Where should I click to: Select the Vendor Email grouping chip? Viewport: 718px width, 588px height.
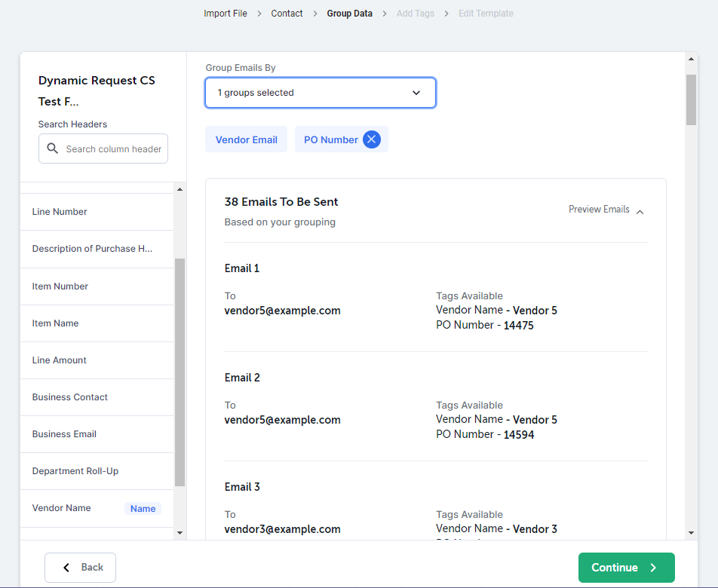coord(246,139)
